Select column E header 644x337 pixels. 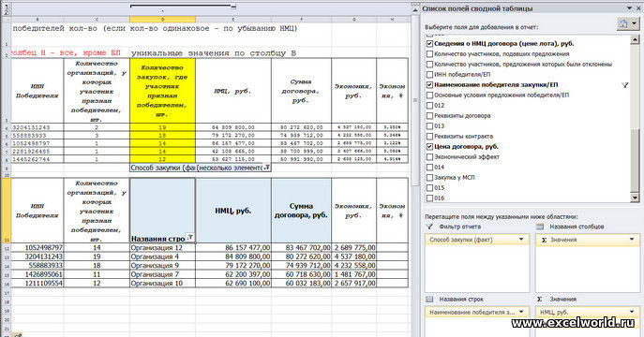point(232,20)
